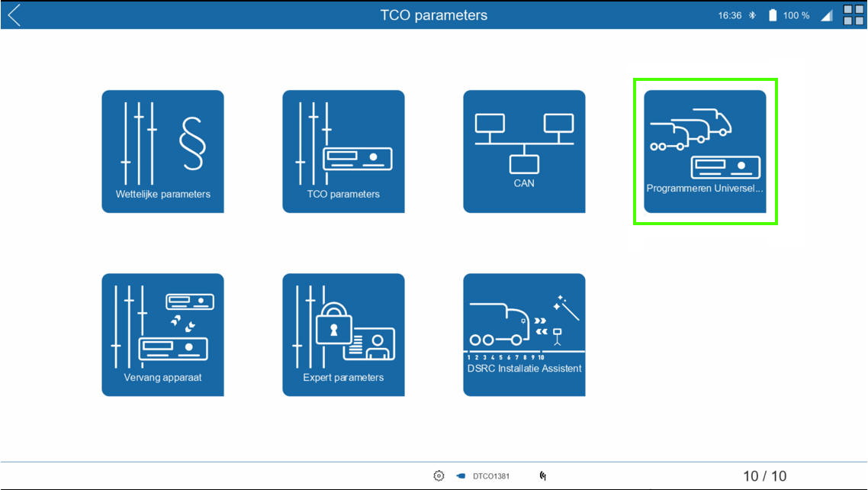Open the grid menu icon top-right
Image resolution: width=868 pixels, height=490 pixels.
tap(853, 15)
